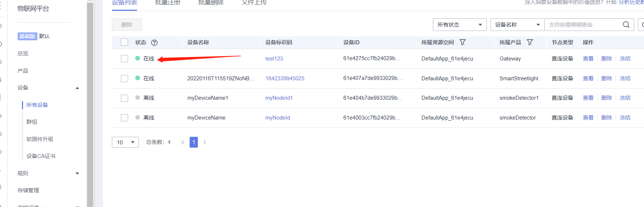Click the 设备ID column header
This screenshot has width=644, height=207.
click(351, 42)
